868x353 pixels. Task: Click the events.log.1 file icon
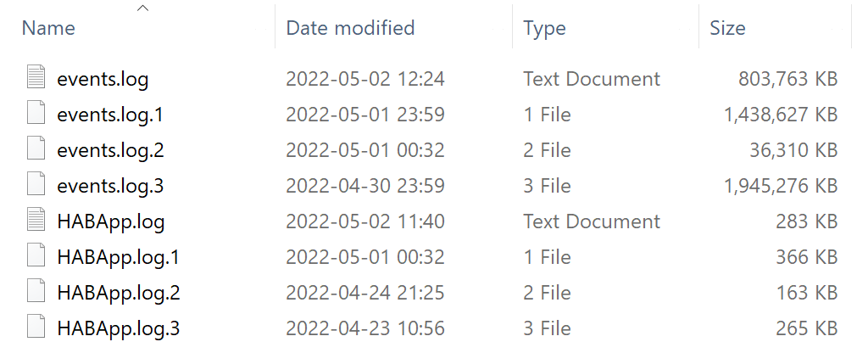(x=36, y=115)
